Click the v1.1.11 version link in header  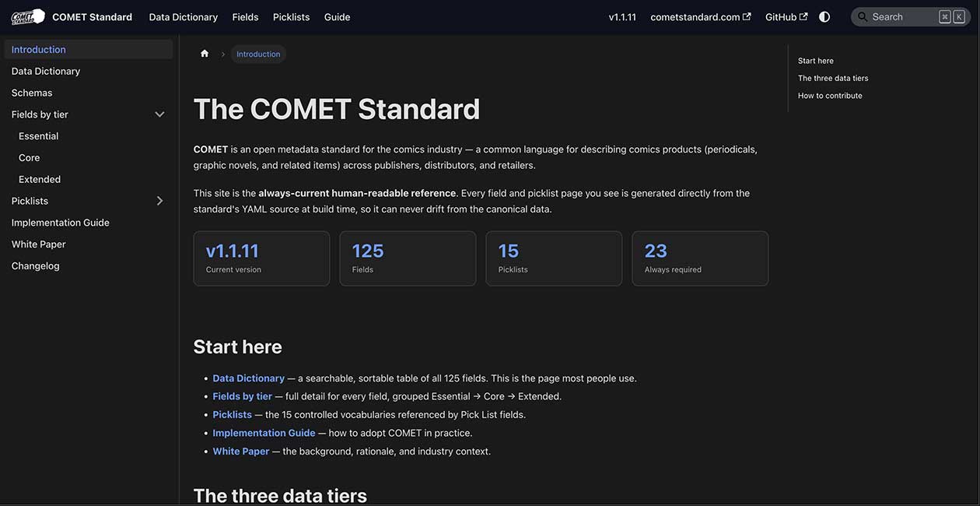click(x=622, y=16)
